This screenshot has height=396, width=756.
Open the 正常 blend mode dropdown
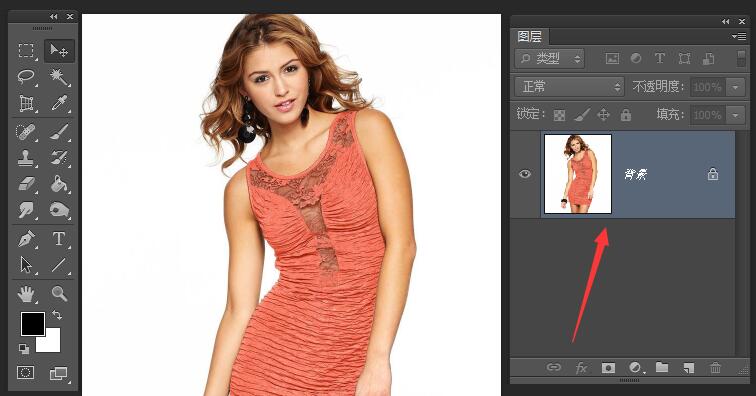(569, 87)
